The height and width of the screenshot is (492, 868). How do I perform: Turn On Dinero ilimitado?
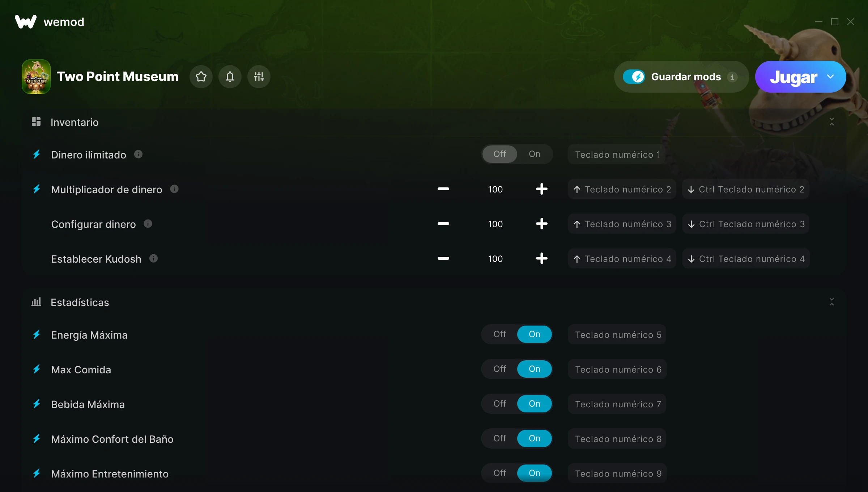pyautogui.click(x=534, y=154)
